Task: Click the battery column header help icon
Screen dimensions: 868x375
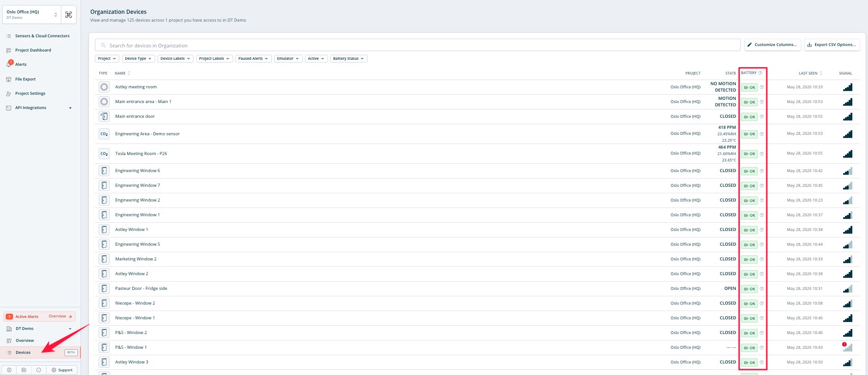Action: pyautogui.click(x=760, y=73)
